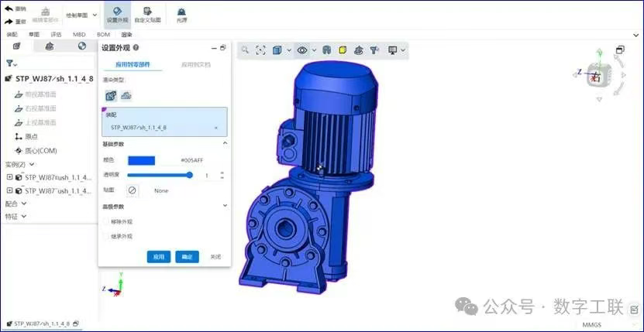The width and height of the screenshot is (644, 332).
Task: Collapse the 基础参数 section
Action: pyautogui.click(x=225, y=143)
